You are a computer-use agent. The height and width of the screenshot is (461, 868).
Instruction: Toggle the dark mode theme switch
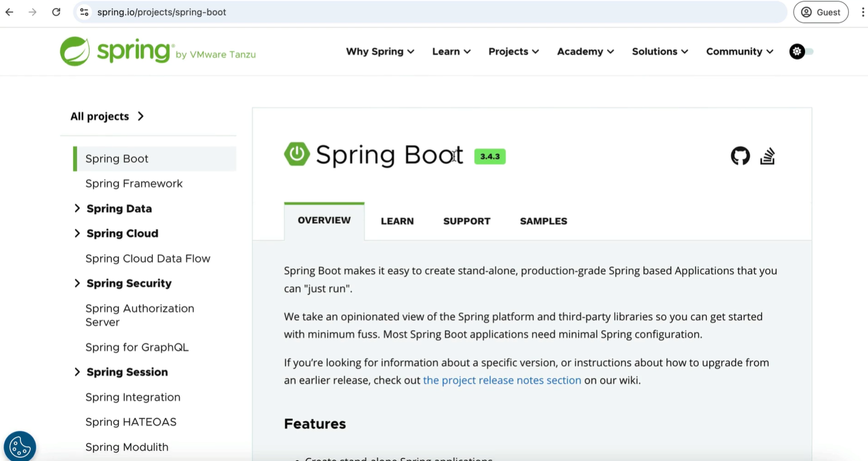[801, 52]
